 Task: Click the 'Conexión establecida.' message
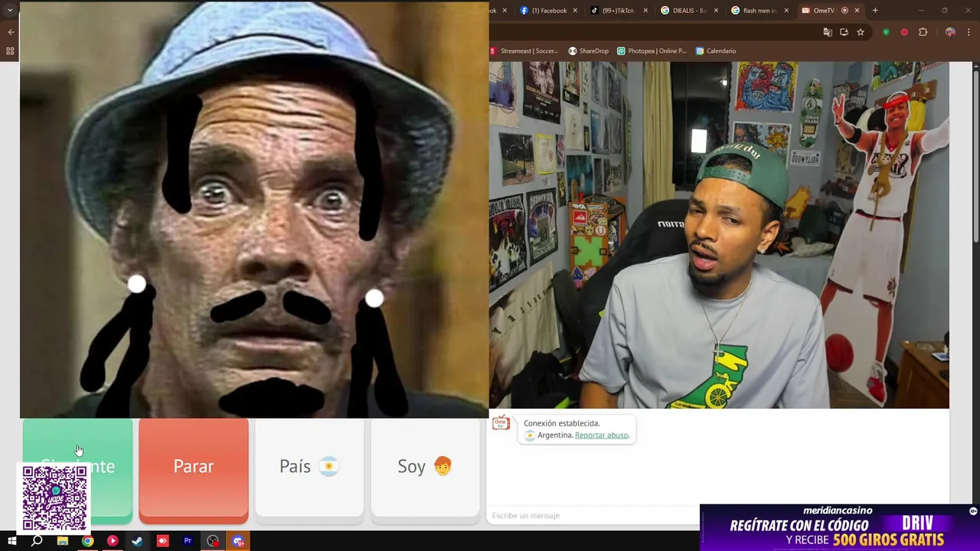click(x=561, y=423)
